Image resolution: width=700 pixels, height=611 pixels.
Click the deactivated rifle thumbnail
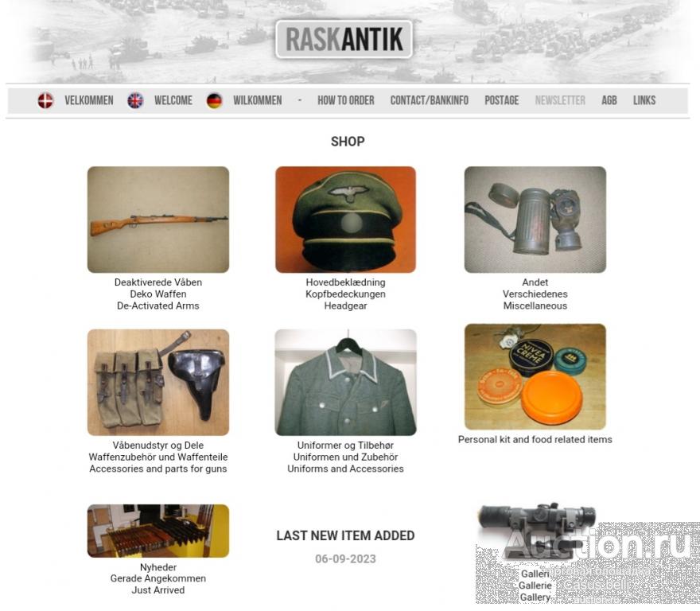tap(158, 220)
